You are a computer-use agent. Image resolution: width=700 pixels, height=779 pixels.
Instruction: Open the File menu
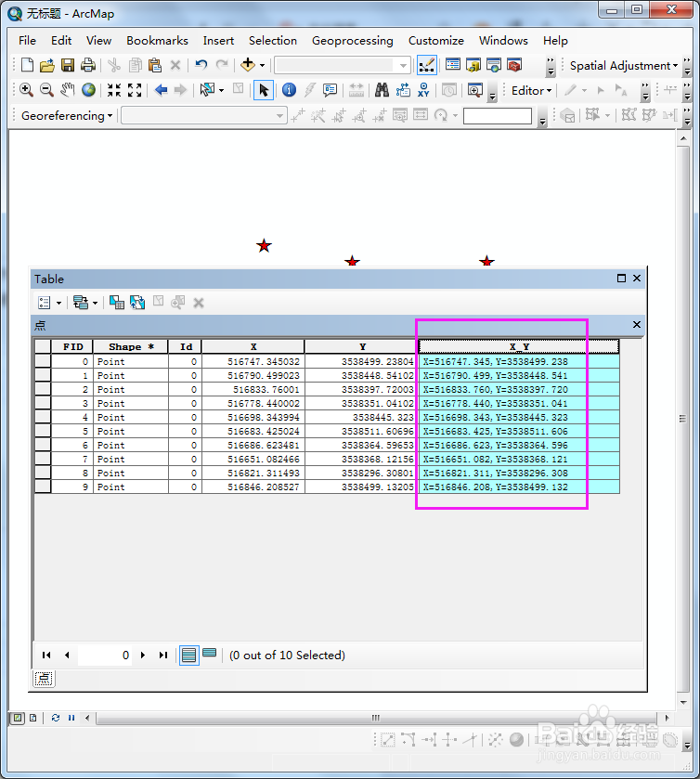(x=27, y=40)
